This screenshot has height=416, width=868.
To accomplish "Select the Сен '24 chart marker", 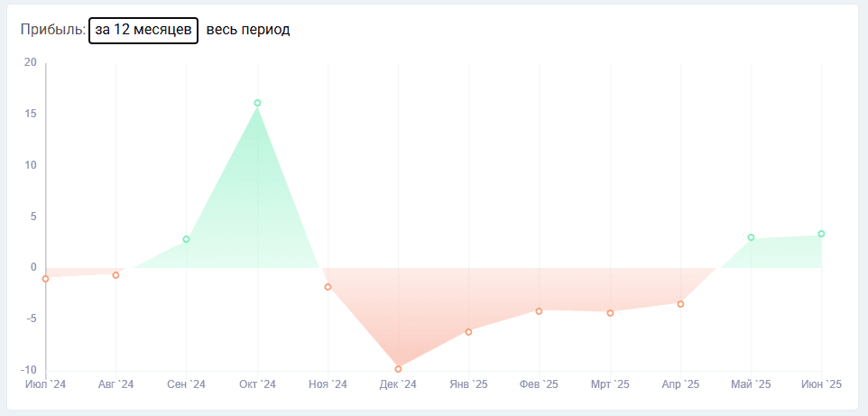I will pyautogui.click(x=187, y=239).
